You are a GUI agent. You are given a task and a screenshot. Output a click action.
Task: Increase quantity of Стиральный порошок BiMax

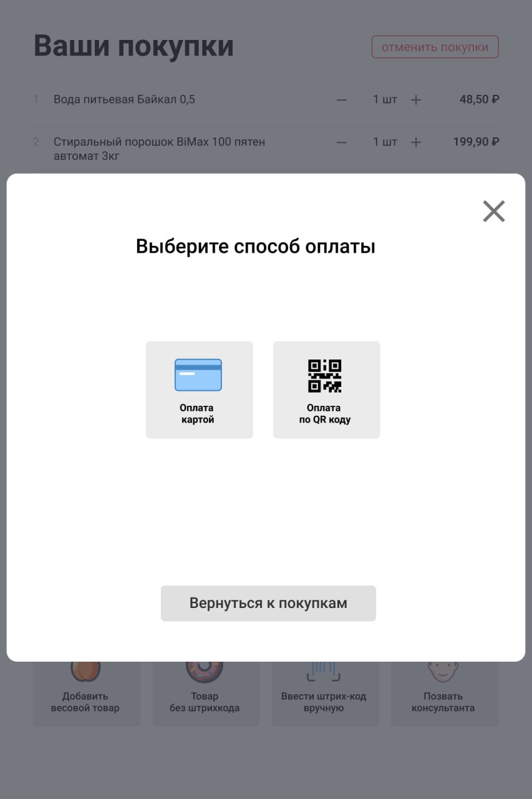(x=416, y=142)
